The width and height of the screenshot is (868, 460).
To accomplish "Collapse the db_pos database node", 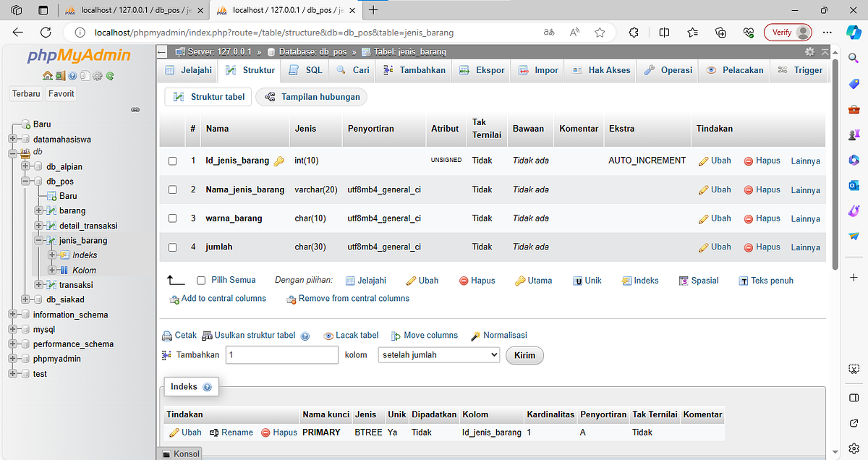I will click(26, 182).
